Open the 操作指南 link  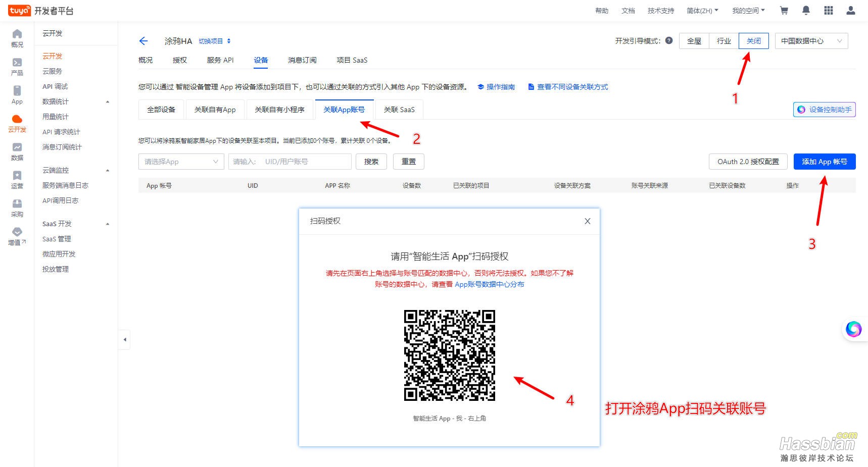point(497,87)
